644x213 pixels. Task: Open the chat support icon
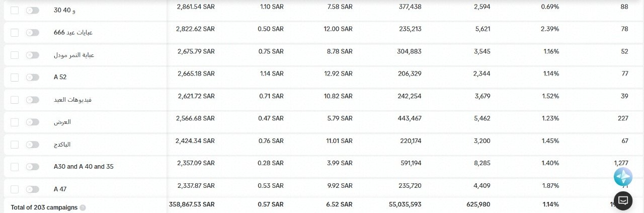click(x=623, y=200)
